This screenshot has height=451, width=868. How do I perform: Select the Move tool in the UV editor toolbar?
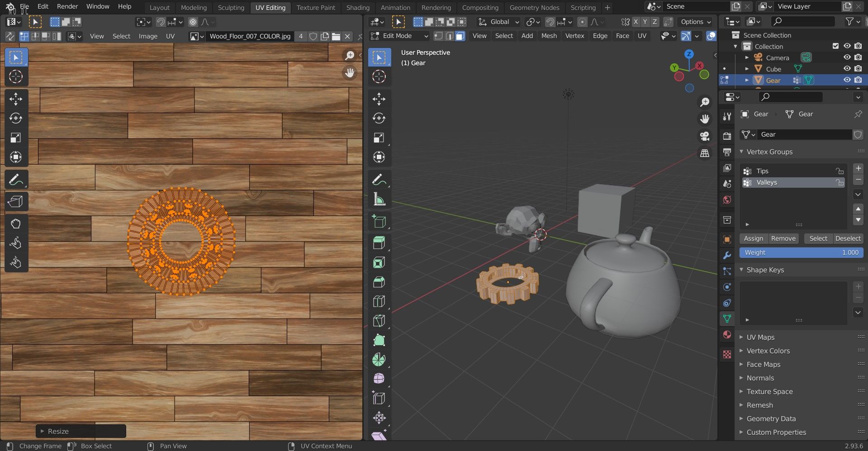tap(16, 99)
